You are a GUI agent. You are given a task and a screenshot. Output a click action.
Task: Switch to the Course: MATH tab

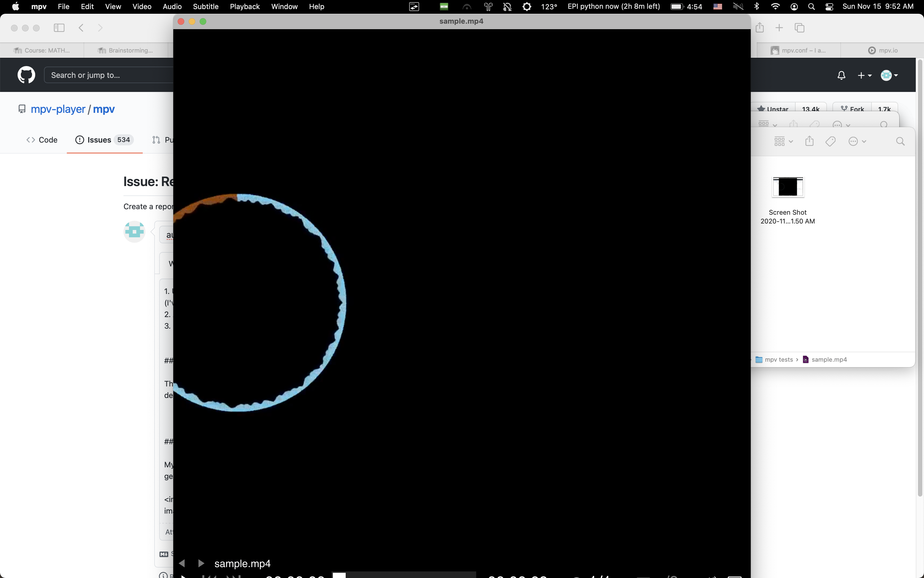pos(42,50)
